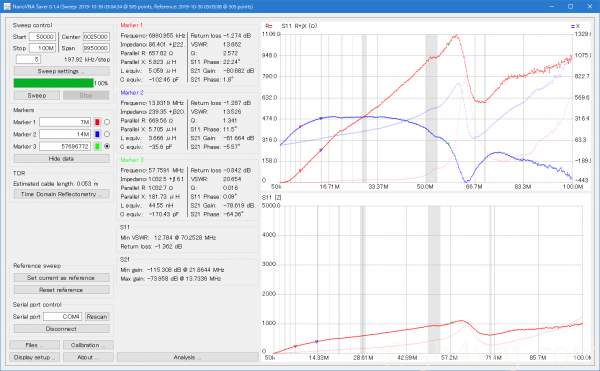
Task: Click Set current as reference
Action: click(x=62, y=278)
